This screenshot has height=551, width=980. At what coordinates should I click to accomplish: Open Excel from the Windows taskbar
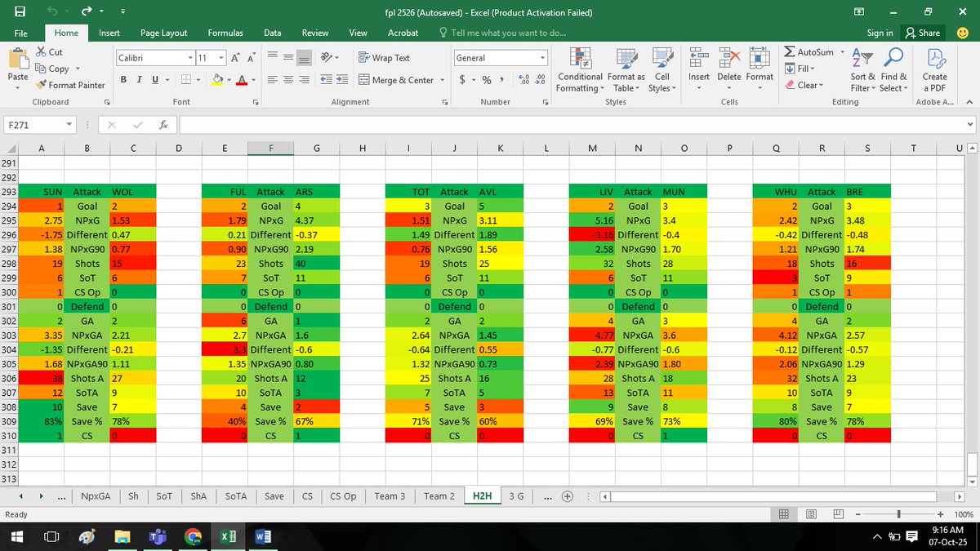(x=228, y=536)
